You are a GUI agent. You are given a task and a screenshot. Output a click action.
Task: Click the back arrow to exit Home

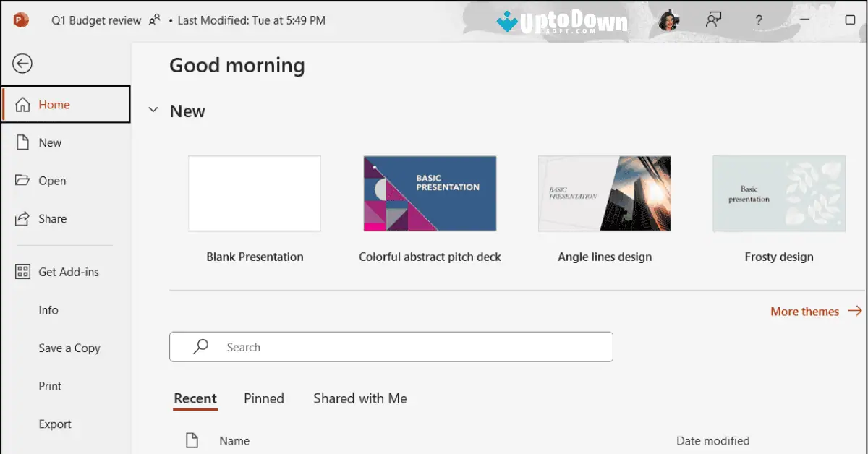(x=22, y=64)
